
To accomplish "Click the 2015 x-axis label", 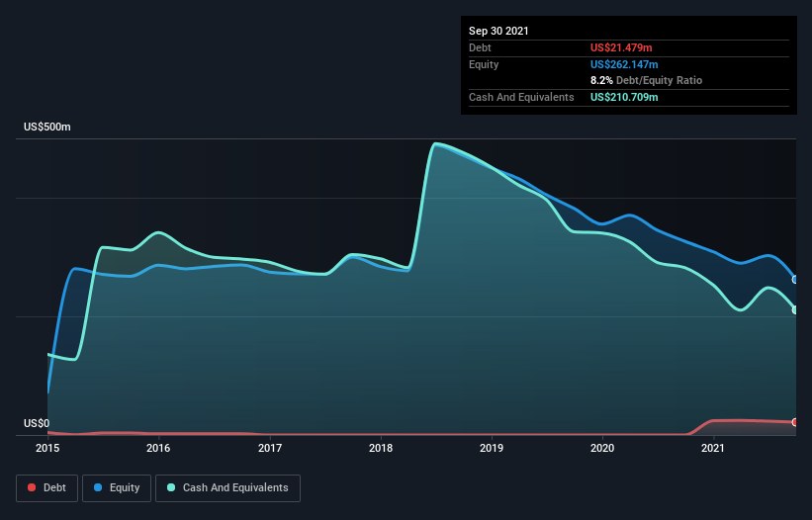I will coord(47,448).
